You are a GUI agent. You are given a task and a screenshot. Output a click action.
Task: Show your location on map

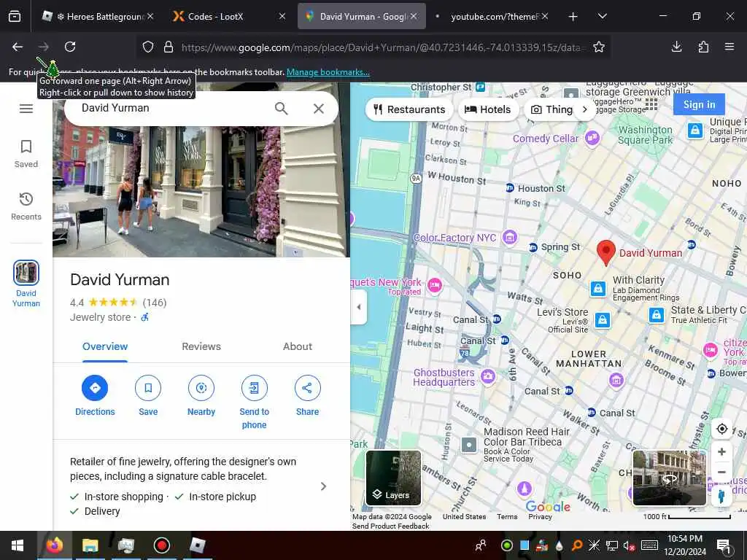click(721, 429)
